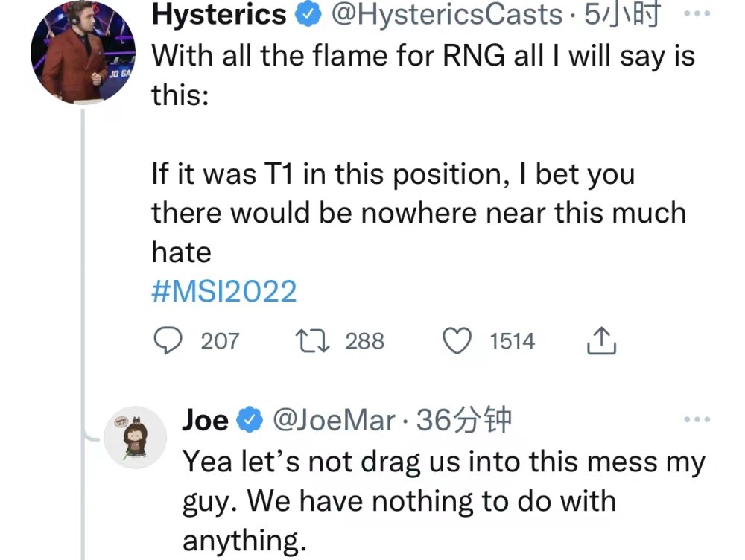
Task: Visit the @JoeMar handle
Action: tap(334, 421)
